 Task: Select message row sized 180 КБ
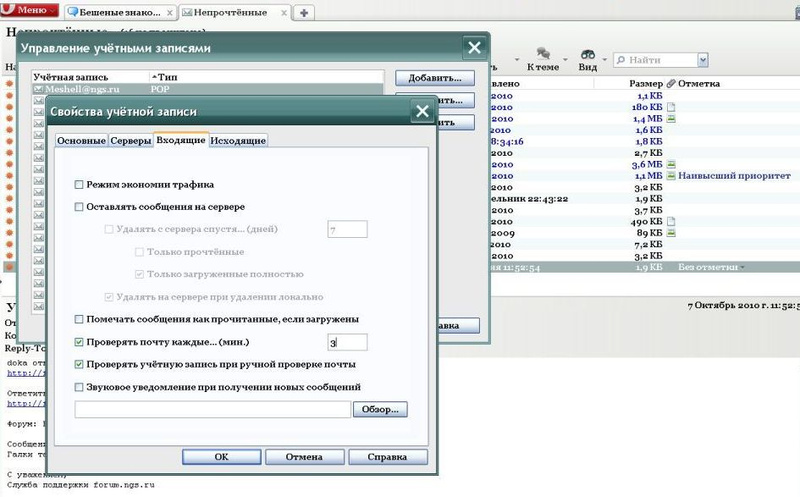click(x=643, y=107)
